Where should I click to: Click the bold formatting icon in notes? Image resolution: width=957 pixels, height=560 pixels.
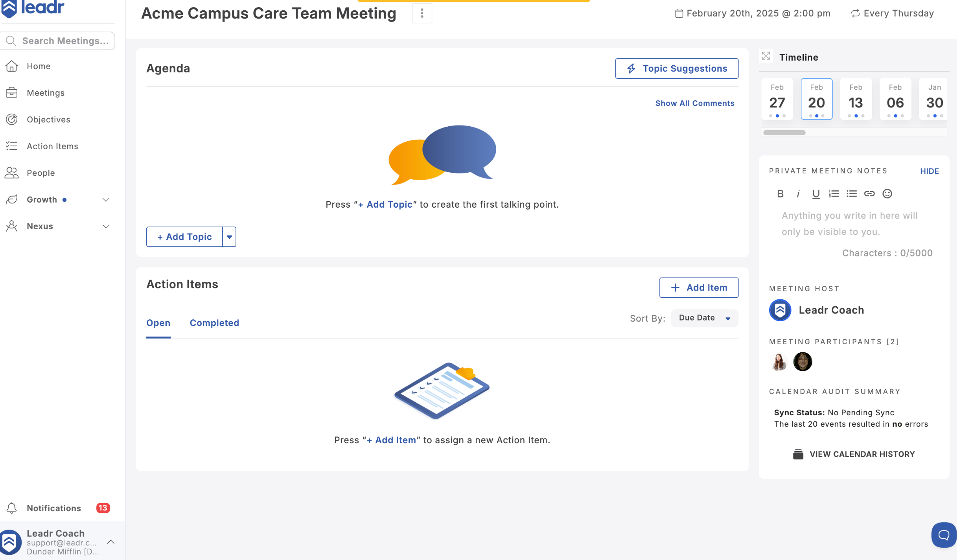pos(780,193)
